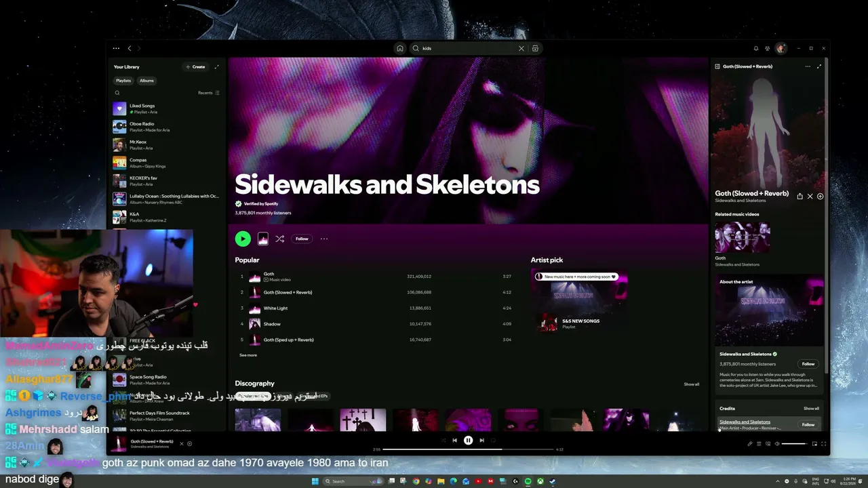Open the profile avatar menu

pyautogui.click(x=781, y=48)
